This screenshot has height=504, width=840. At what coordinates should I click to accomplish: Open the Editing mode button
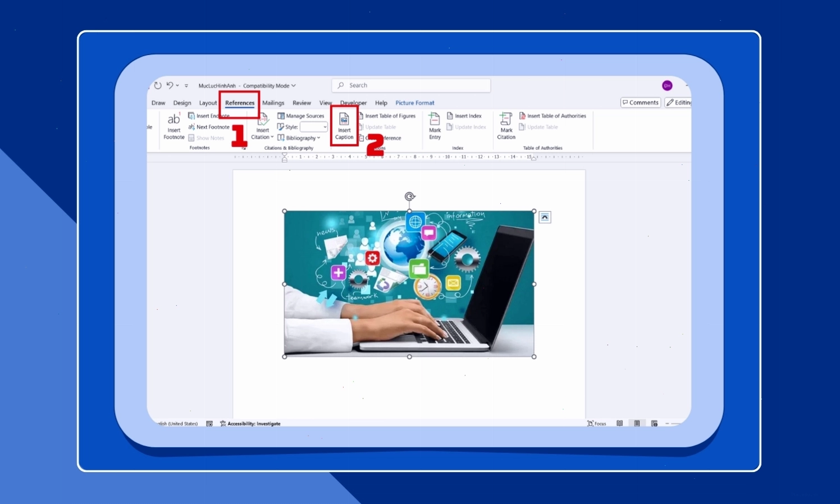(x=678, y=102)
